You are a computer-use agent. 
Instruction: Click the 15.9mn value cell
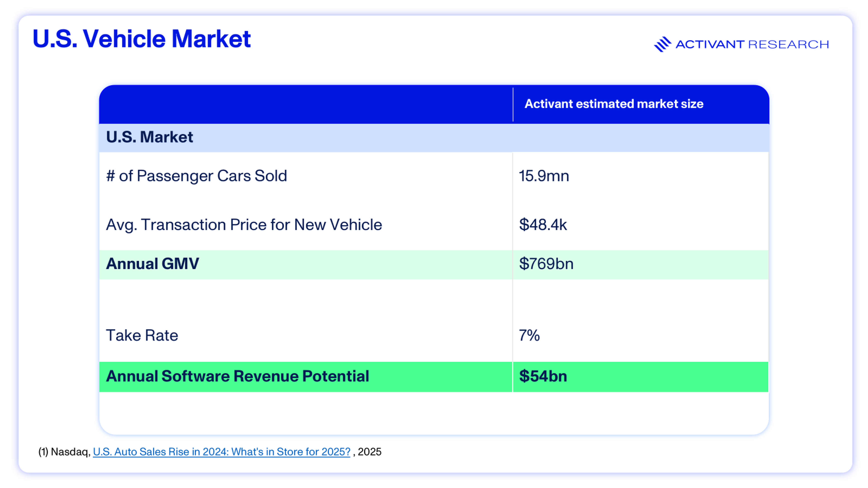coord(544,176)
